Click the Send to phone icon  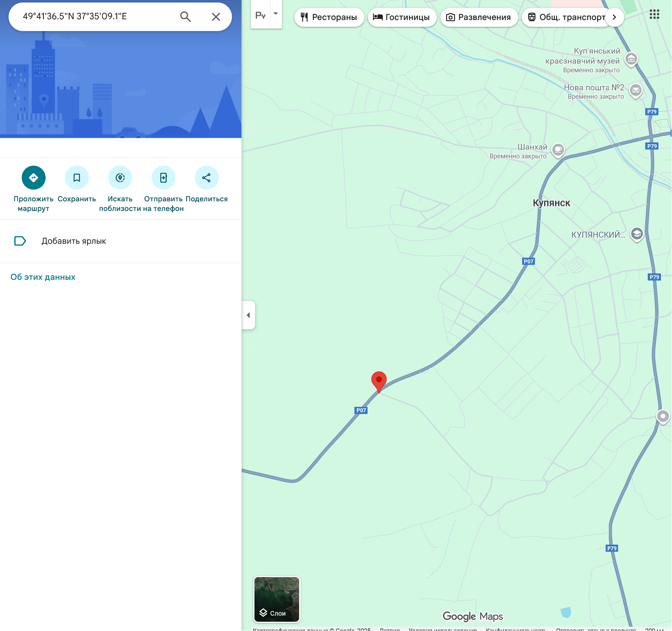click(163, 178)
